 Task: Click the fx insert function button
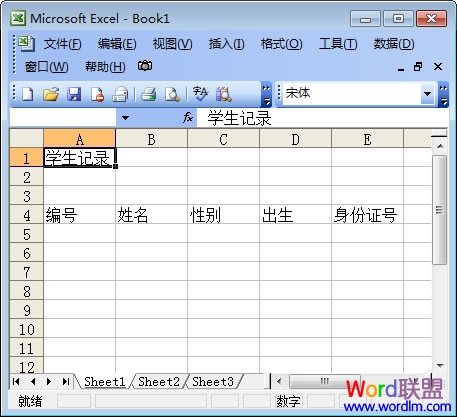[188, 117]
